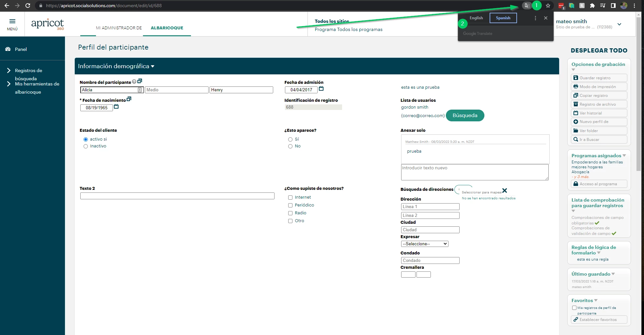Check the Otro checkbox
644x335 pixels.
click(290, 221)
